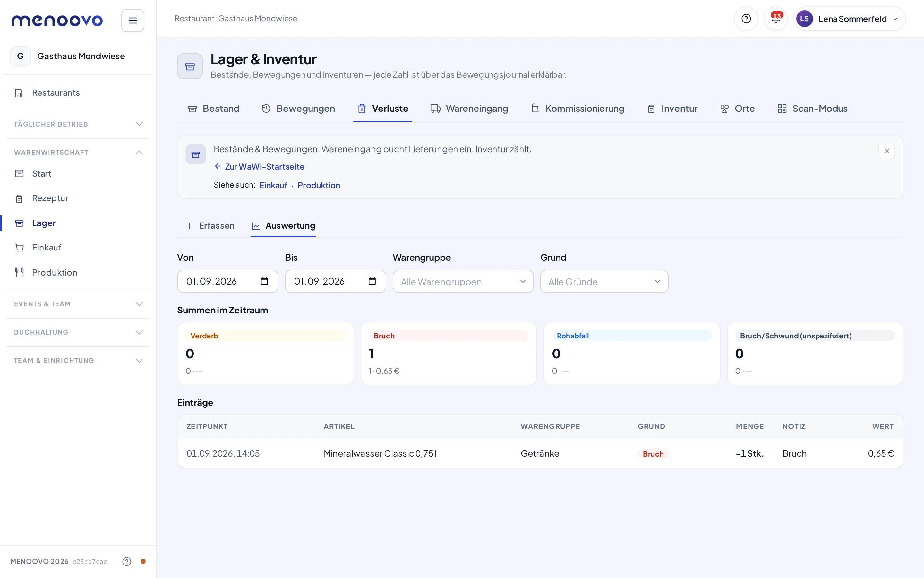Image resolution: width=924 pixels, height=578 pixels.
Task: Expand the Buchhaltung section
Action: pyautogui.click(x=78, y=332)
